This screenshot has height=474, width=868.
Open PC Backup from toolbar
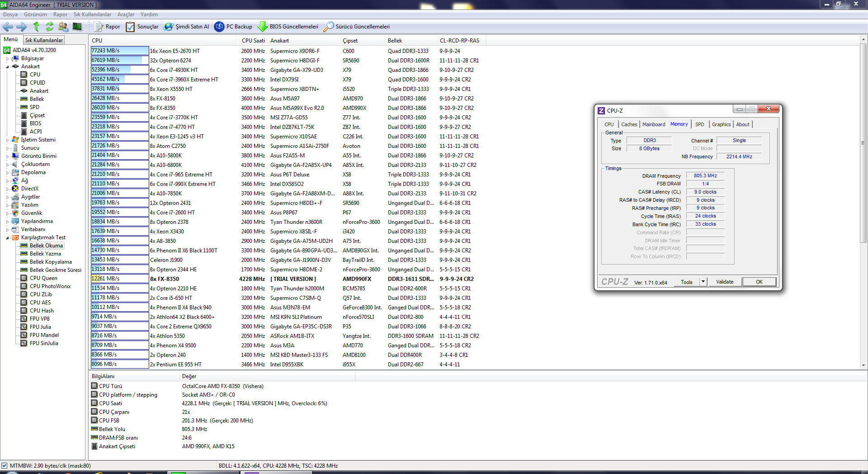[233, 27]
